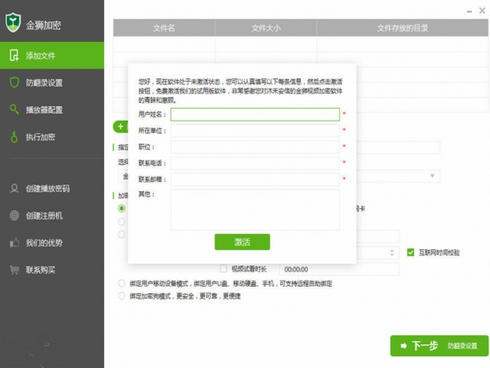Click the 文件名 column header
490x368 pixels.
164,28
